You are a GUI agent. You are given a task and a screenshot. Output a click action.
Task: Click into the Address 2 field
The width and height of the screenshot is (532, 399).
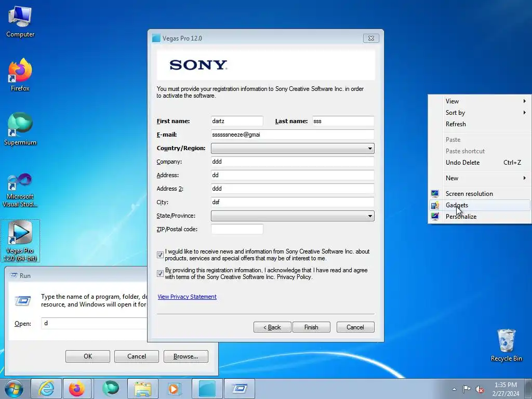[x=292, y=189]
